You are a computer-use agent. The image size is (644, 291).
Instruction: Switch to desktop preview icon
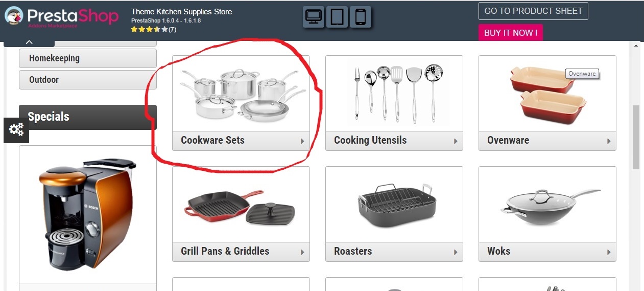(x=313, y=17)
